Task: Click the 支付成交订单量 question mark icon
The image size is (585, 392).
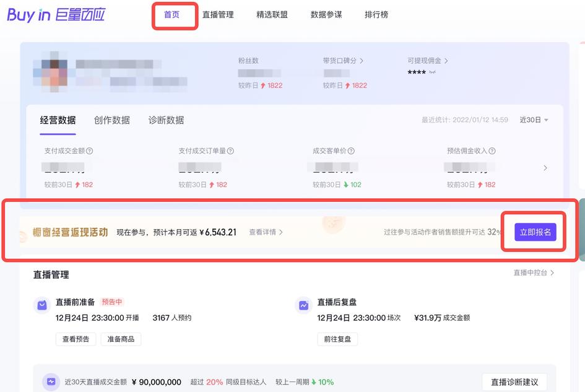Action: pyautogui.click(x=229, y=151)
